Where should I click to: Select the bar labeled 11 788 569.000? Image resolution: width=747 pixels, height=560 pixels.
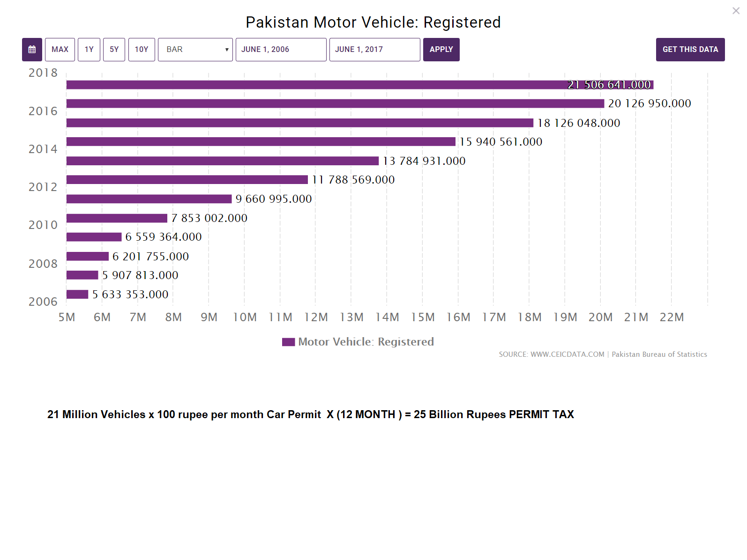187,179
